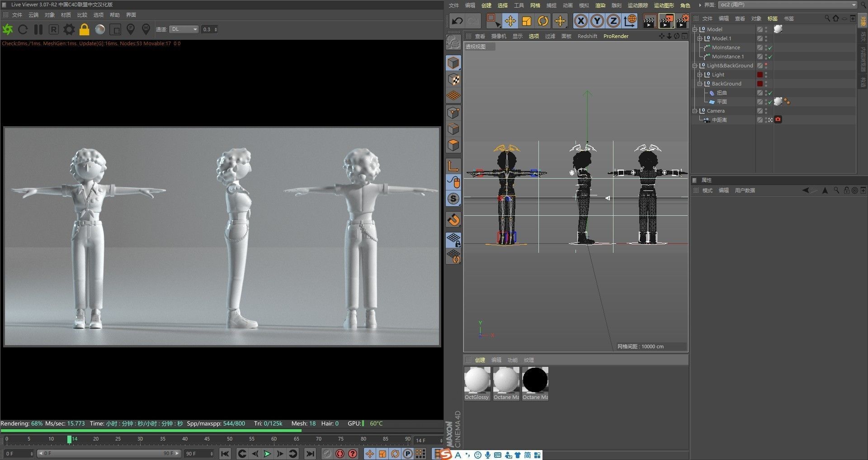This screenshot has width=868, height=460.
Task: Toggle Z axis lock
Action: 613,21
